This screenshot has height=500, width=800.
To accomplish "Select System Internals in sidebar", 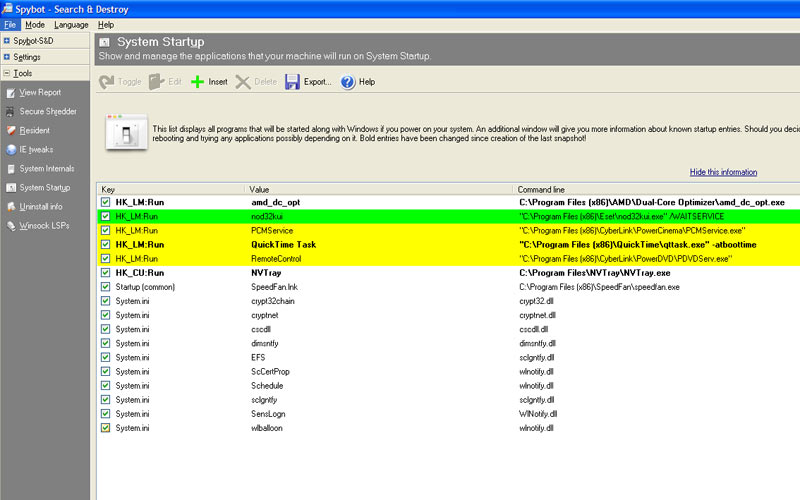I will (46, 169).
